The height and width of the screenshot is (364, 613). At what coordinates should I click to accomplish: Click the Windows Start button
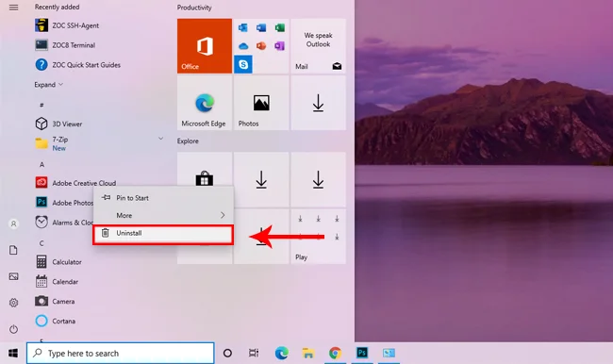click(13, 353)
